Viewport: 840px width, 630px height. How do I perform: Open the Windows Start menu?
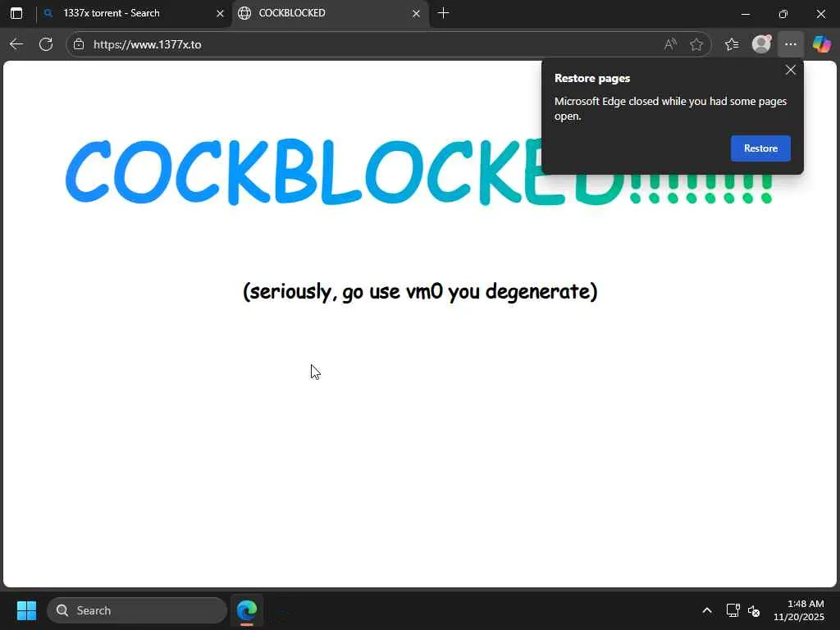click(x=26, y=610)
